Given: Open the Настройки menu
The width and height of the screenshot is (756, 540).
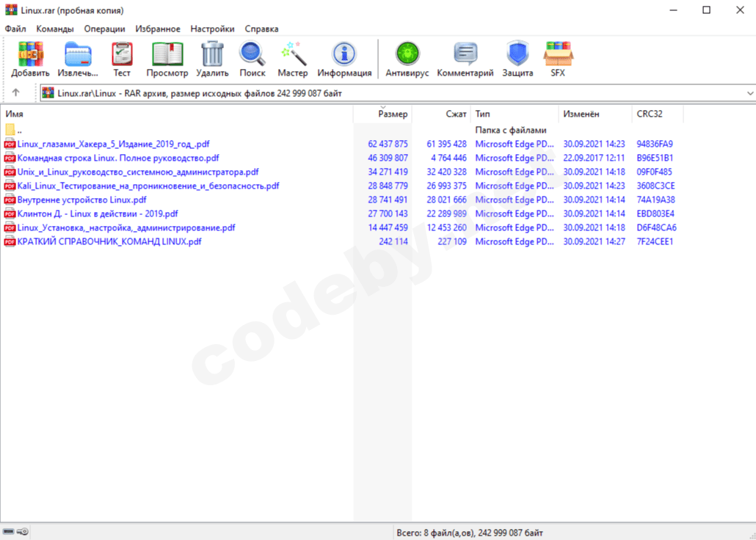Looking at the screenshot, I should [x=213, y=29].
